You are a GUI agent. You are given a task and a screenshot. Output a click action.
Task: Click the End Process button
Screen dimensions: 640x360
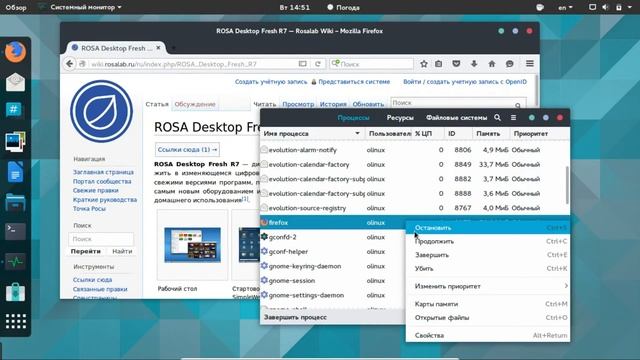point(295,317)
